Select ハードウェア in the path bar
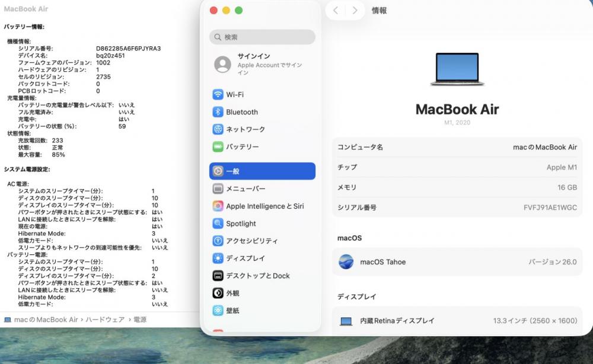The image size is (593, 364). (x=105, y=320)
